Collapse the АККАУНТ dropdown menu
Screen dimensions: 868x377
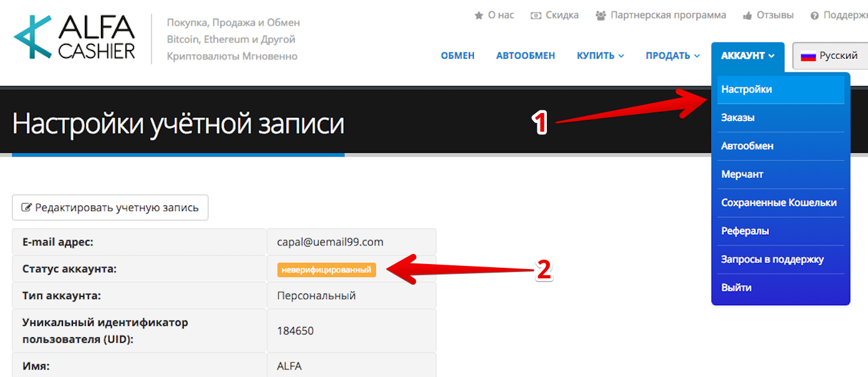click(x=748, y=56)
